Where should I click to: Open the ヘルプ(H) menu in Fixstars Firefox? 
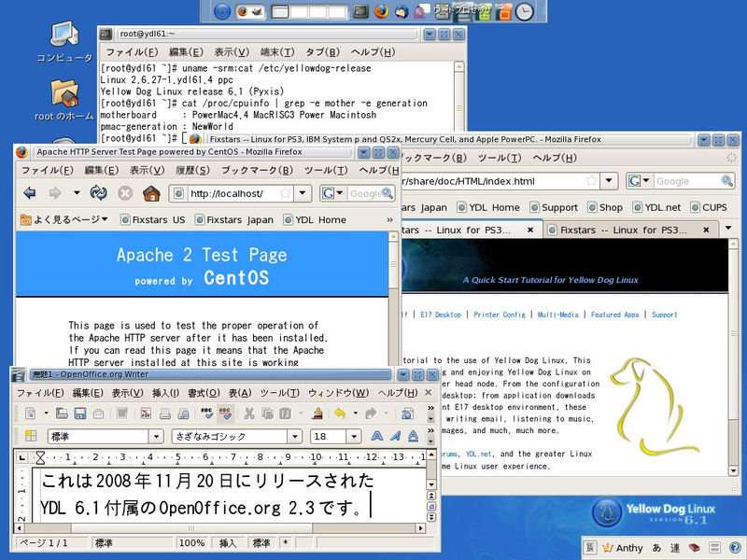pos(555,158)
